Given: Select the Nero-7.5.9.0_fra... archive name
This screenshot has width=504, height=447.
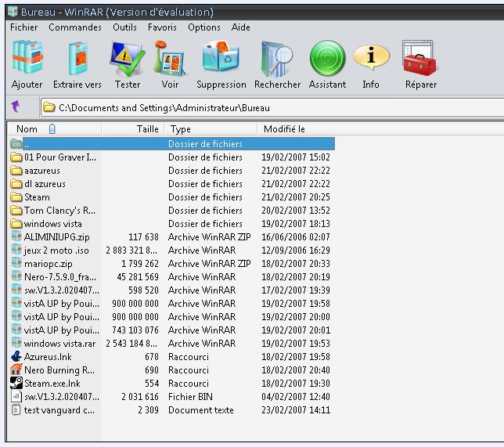Looking at the screenshot, I should [x=60, y=277].
